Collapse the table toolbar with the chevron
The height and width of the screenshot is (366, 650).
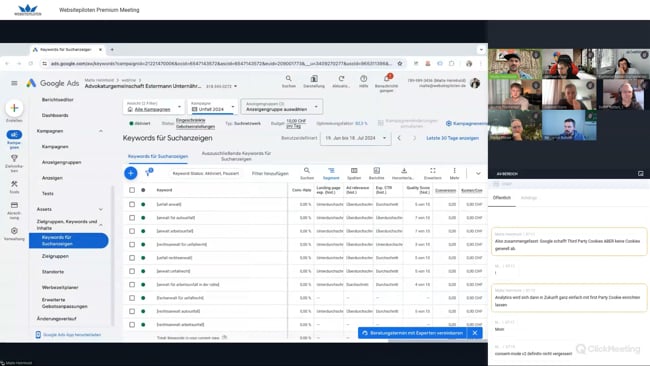point(478,173)
